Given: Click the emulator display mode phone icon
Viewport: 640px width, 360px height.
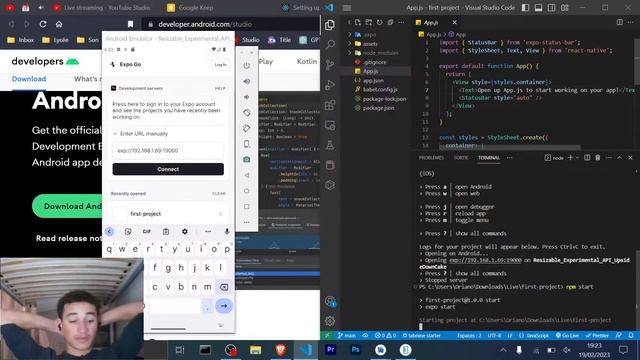Looking at the screenshot, I should [x=247, y=144].
